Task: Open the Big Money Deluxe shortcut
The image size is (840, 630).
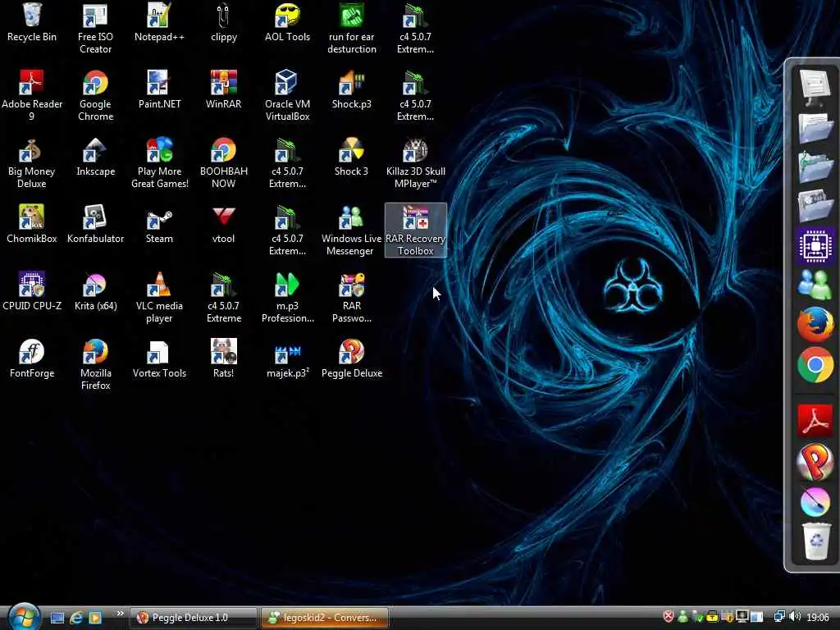Action: (32, 163)
